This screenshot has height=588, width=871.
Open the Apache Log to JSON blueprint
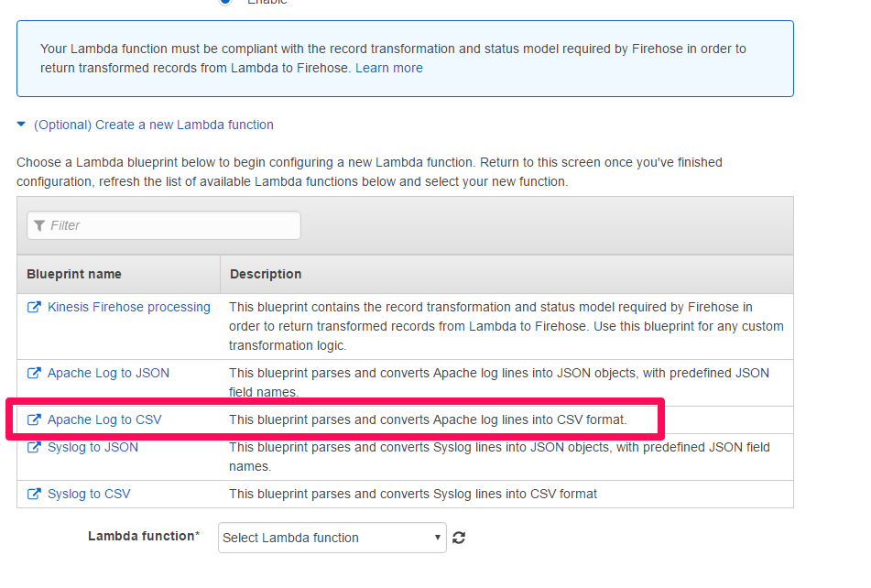[x=108, y=374]
